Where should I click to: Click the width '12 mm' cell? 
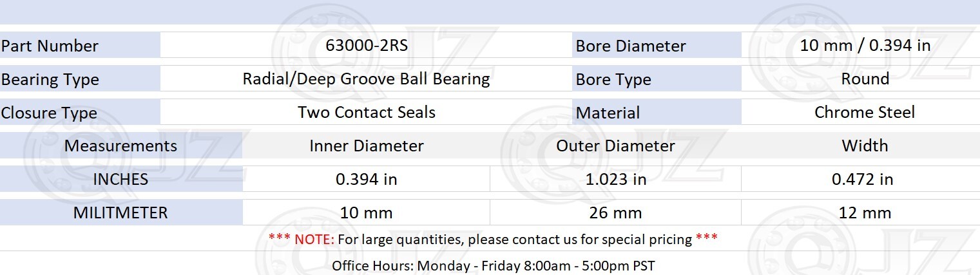(x=861, y=213)
